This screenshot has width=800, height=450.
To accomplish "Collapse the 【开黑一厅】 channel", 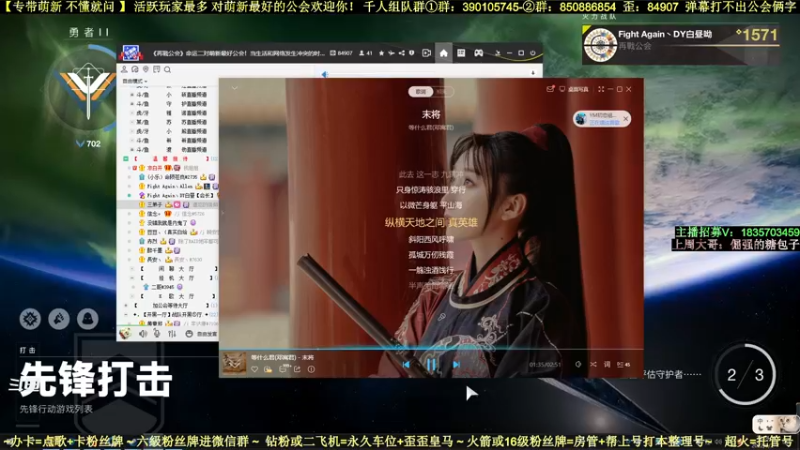I will [x=126, y=314].
